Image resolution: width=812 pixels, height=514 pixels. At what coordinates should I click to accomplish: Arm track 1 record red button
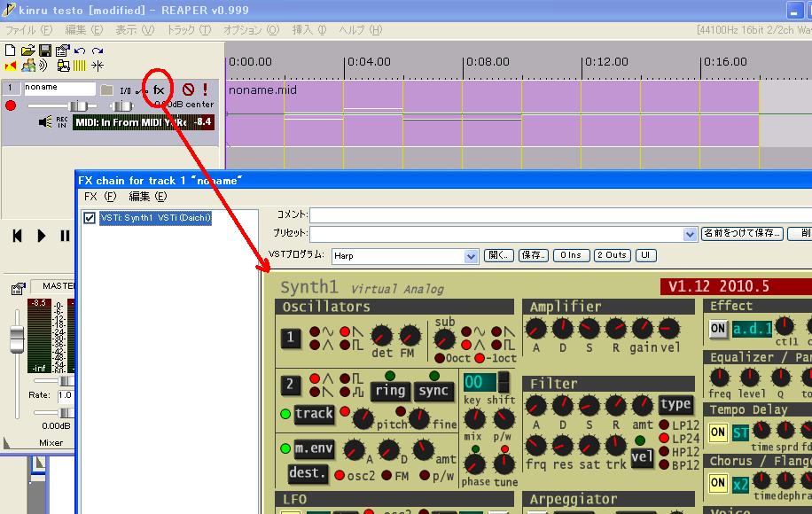(11, 105)
